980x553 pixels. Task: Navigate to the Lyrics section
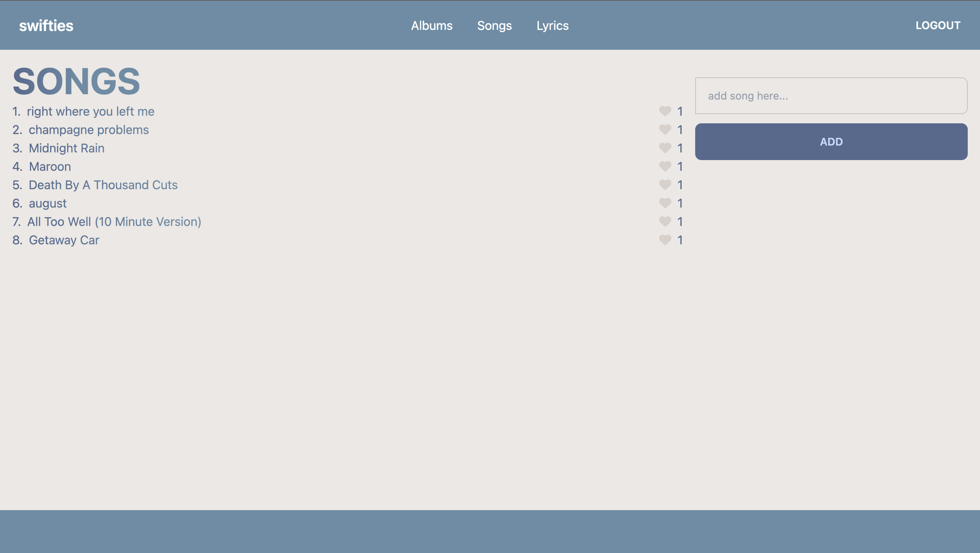[x=552, y=25]
